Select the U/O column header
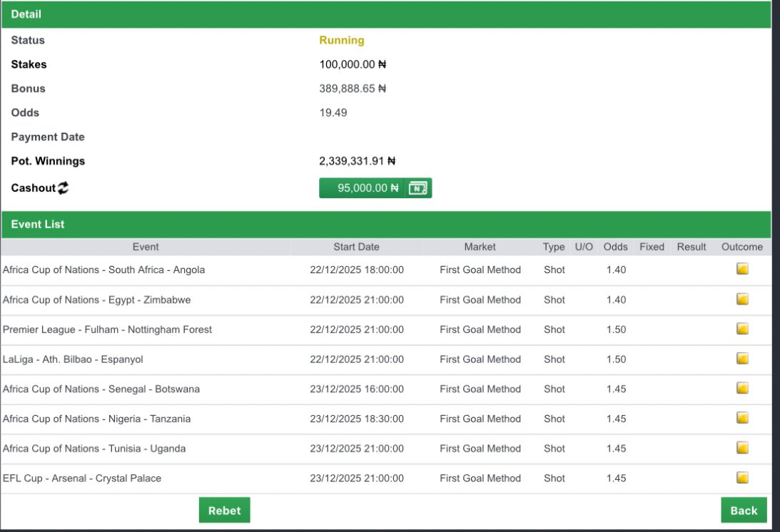Image resolution: width=780 pixels, height=532 pixels. (x=584, y=247)
